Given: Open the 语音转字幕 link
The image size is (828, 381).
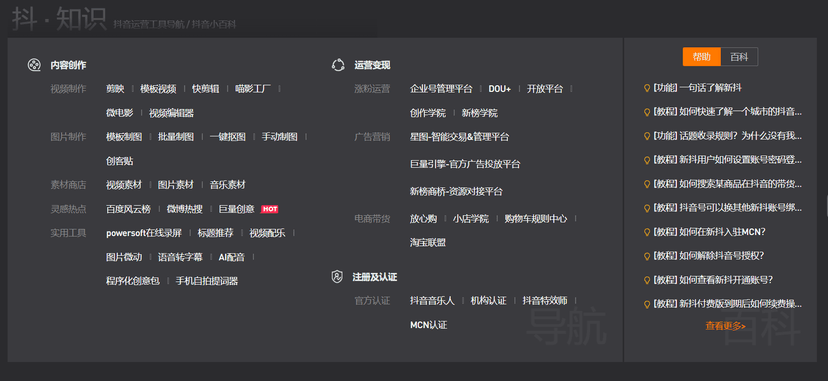Looking at the screenshot, I should tap(180, 257).
